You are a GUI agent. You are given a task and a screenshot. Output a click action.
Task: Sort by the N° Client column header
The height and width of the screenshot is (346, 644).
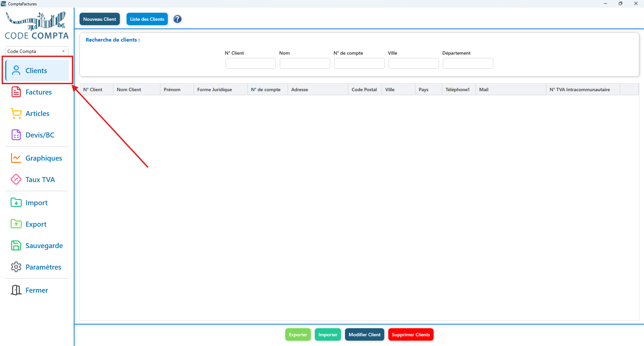click(x=97, y=90)
